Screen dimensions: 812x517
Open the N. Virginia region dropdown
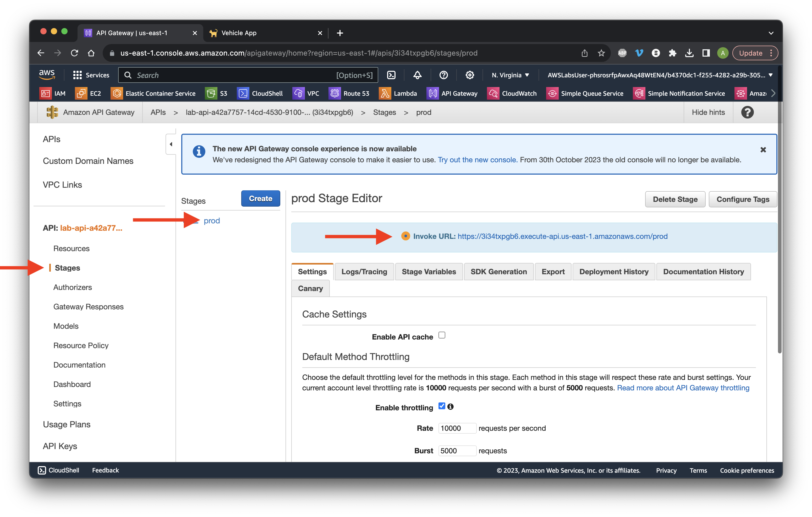(510, 75)
